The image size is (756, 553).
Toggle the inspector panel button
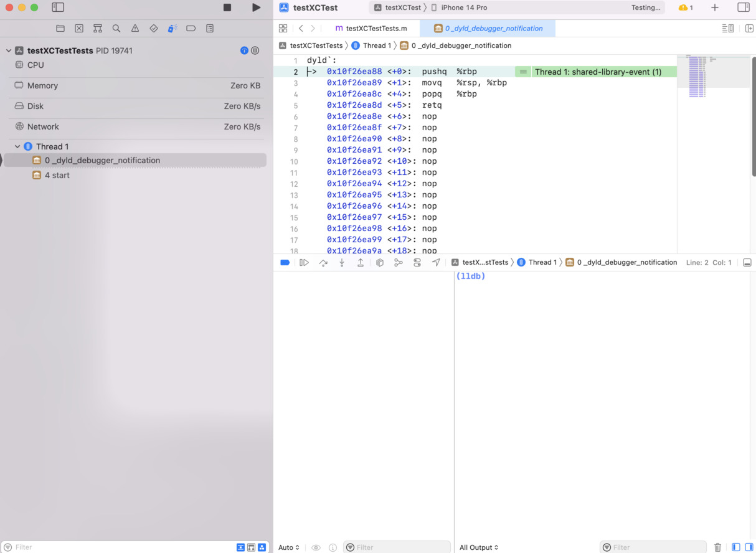[744, 7]
